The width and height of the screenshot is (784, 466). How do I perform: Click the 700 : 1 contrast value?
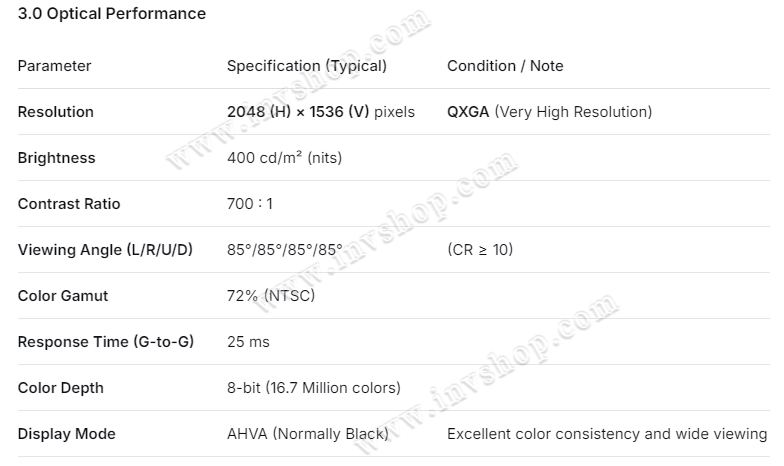tap(250, 204)
